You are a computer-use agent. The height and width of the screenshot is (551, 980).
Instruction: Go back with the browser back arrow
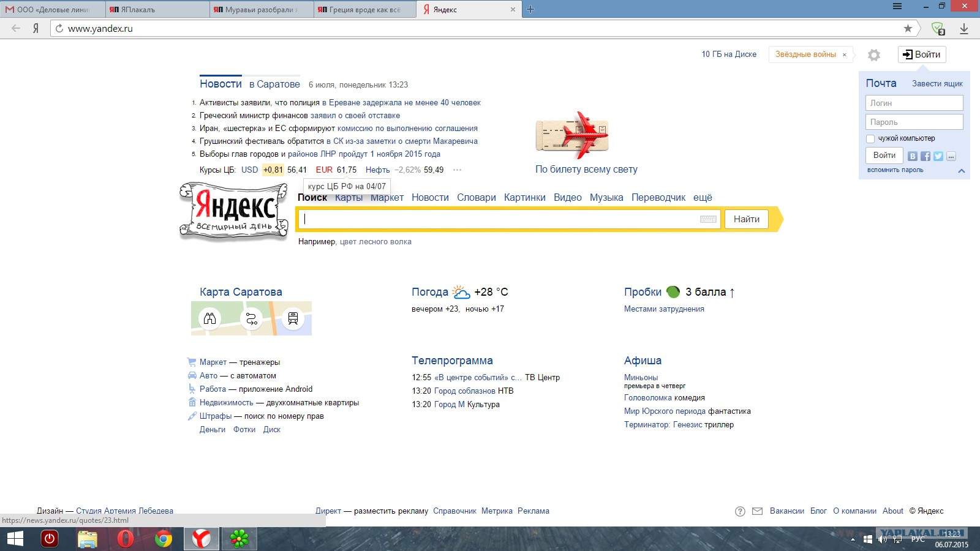[16, 28]
